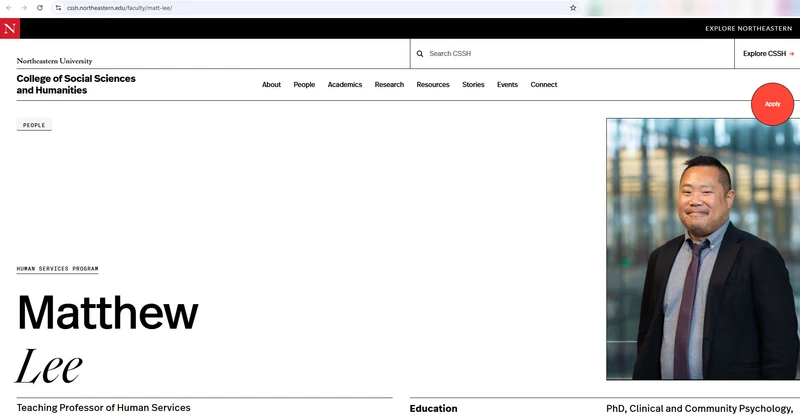Click Matthew Lee's profile photo
The image size is (800, 417).
pos(703,249)
